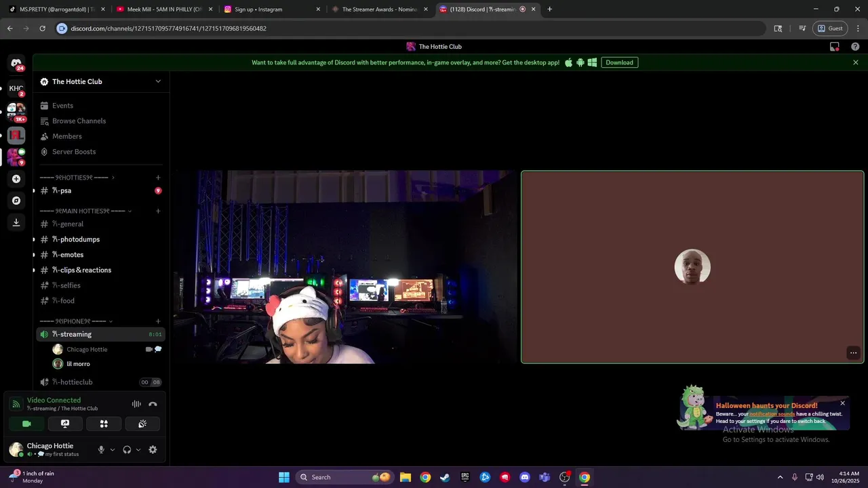Add channel to HOTTIES category
868x488 pixels.
pyautogui.click(x=158, y=178)
